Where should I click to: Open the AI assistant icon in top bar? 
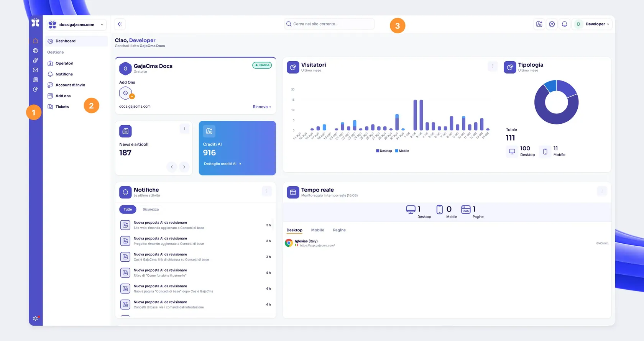coord(539,24)
